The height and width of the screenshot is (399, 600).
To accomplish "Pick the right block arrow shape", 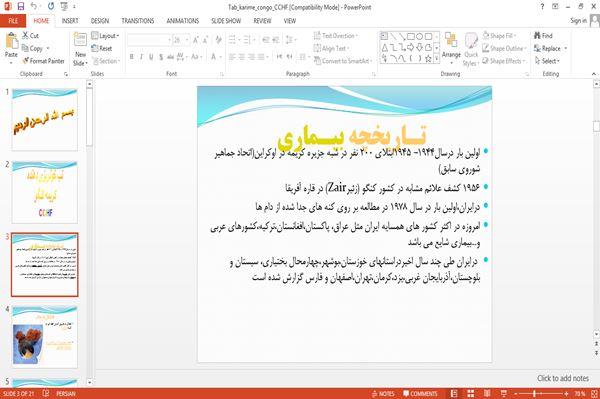I will tap(411, 47).
